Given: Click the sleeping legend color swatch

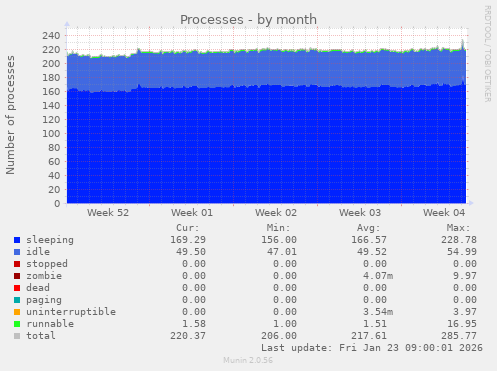Looking at the screenshot, I should click(x=17, y=240).
